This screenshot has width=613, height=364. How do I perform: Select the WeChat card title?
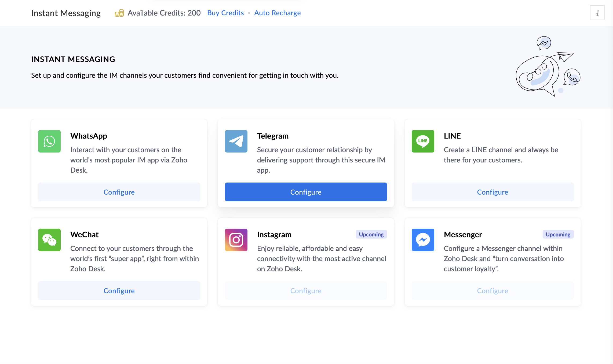pos(84,235)
